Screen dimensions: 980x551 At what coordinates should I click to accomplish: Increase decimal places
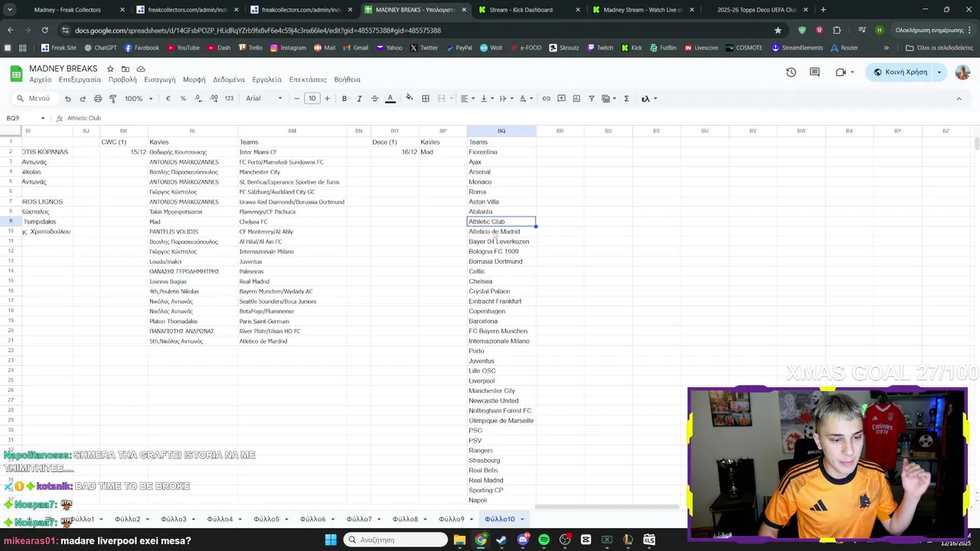pos(214,99)
